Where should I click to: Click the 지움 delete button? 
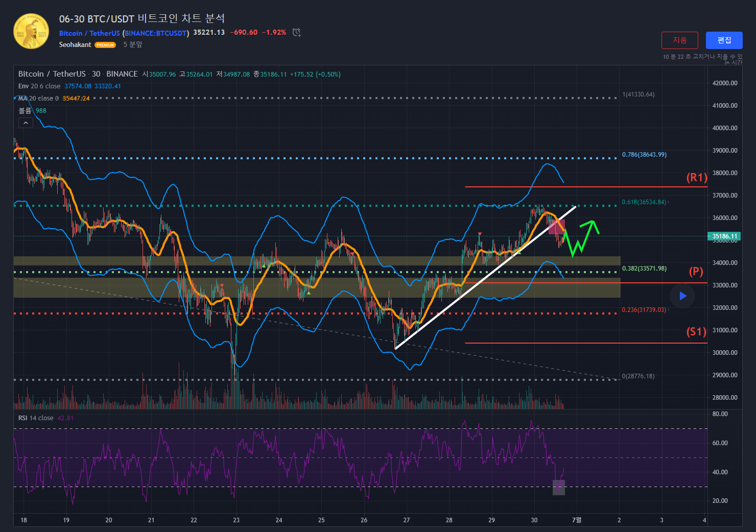pos(679,40)
